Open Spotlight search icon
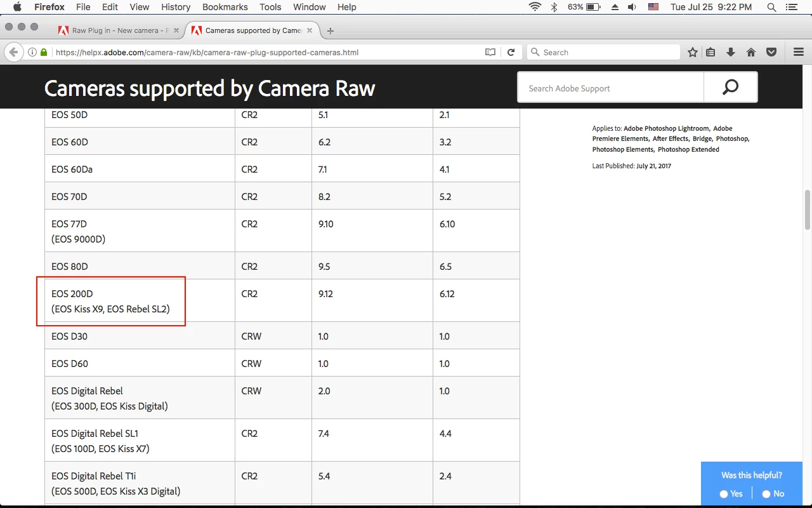This screenshot has width=812, height=508. (x=771, y=7)
